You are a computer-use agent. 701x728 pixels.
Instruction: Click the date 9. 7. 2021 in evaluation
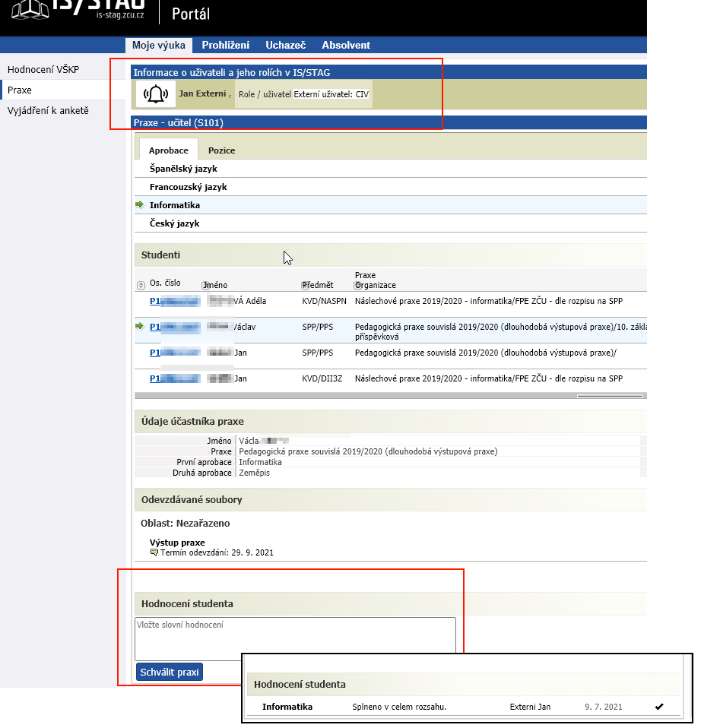point(604,707)
